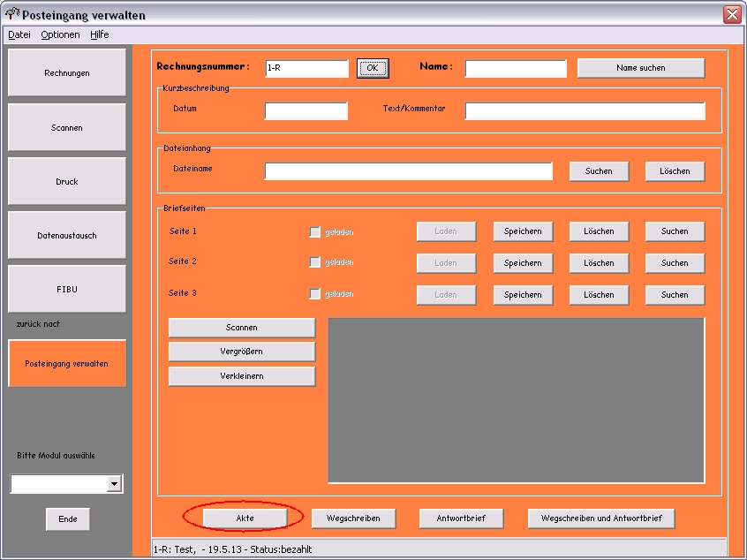Click Laden for Seite 3

(x=446, y=295)
